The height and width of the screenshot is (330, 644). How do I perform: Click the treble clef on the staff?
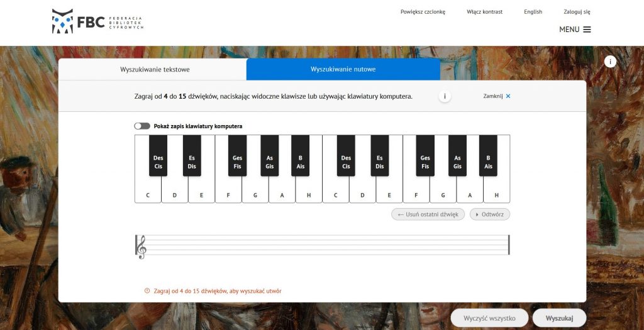[x=142, y=246]
